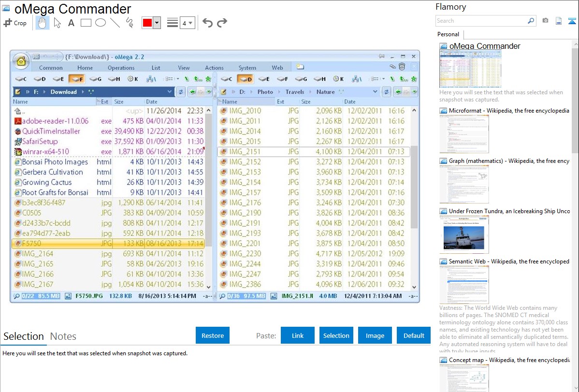Viewport: 579px width, 392px height.
Task: Redo the last annotation
Action: pyautogui.click(x=222, y=23)
